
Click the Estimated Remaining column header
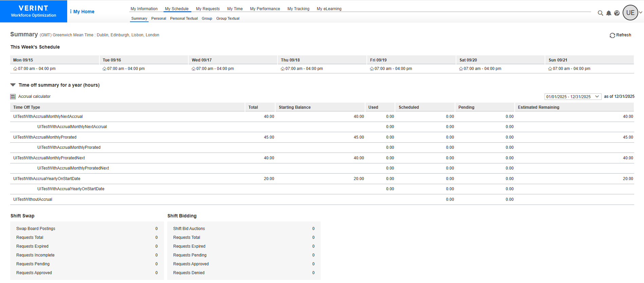click(574, 107)
